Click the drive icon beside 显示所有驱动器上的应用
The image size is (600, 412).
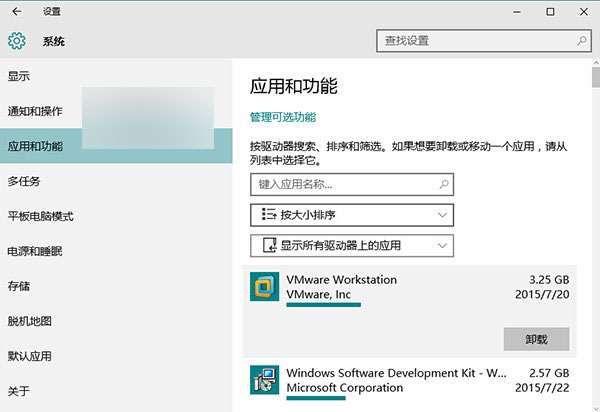[x=268, y=245]
